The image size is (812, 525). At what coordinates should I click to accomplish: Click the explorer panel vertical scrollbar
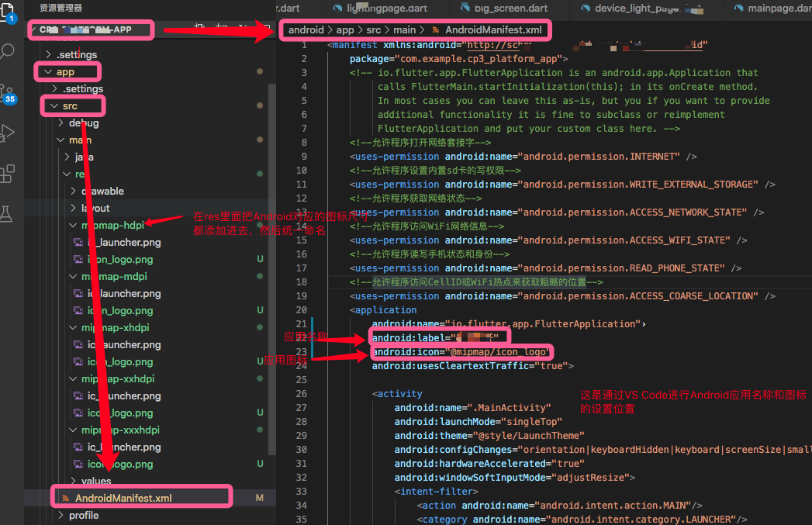click(x=271, y=269)
